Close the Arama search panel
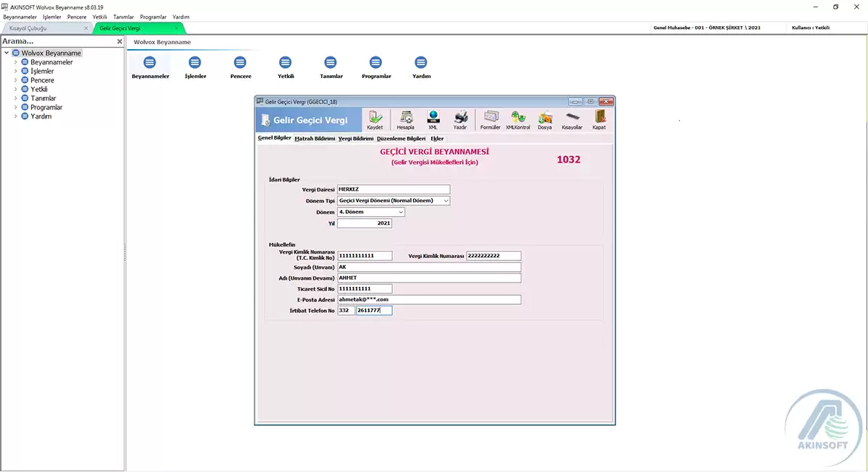 tap(120, 42)
